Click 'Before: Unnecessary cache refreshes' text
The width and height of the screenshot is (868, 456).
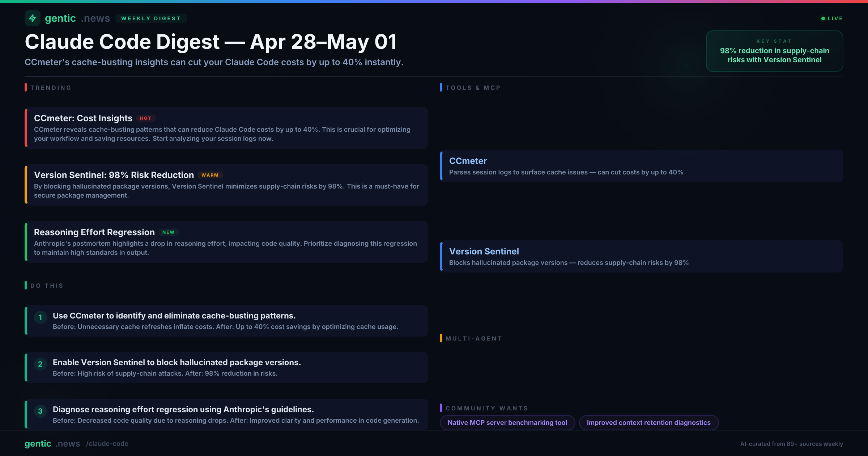pyautogui.click(x=226, y=327)
